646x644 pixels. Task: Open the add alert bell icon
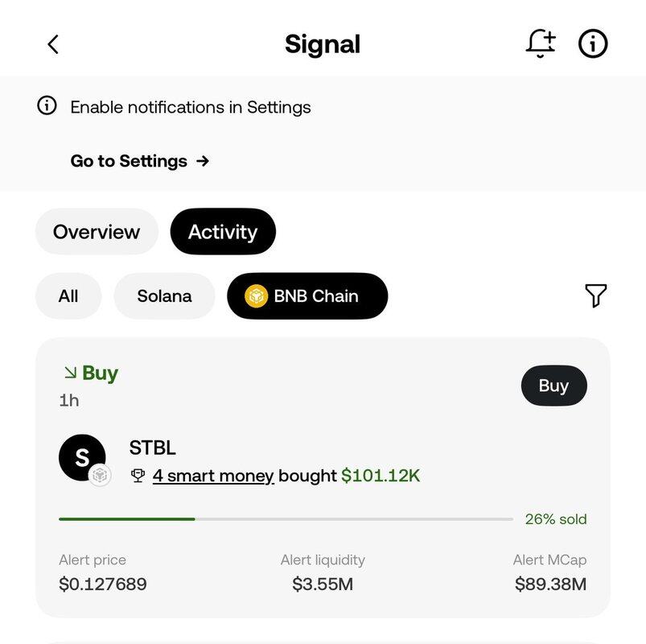point(541,43)
